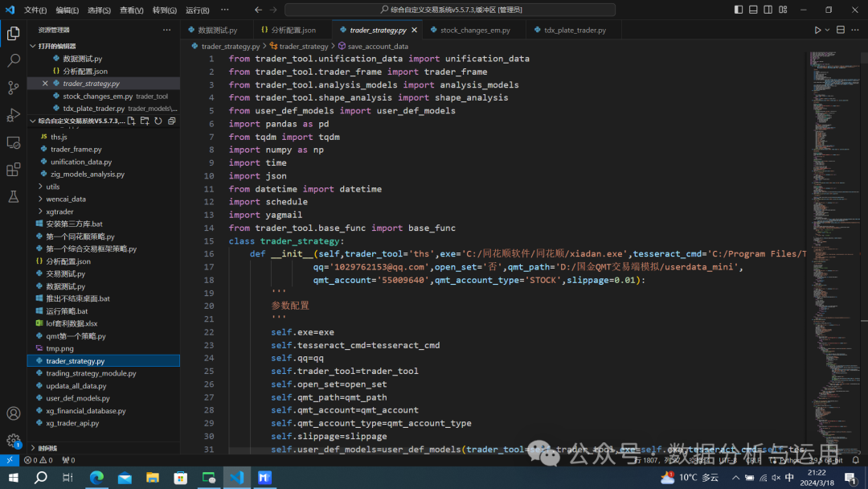Screen dimensions: 868x489
Task: Switch to the stock_changes_em.py tab
Action: [474, 30]
